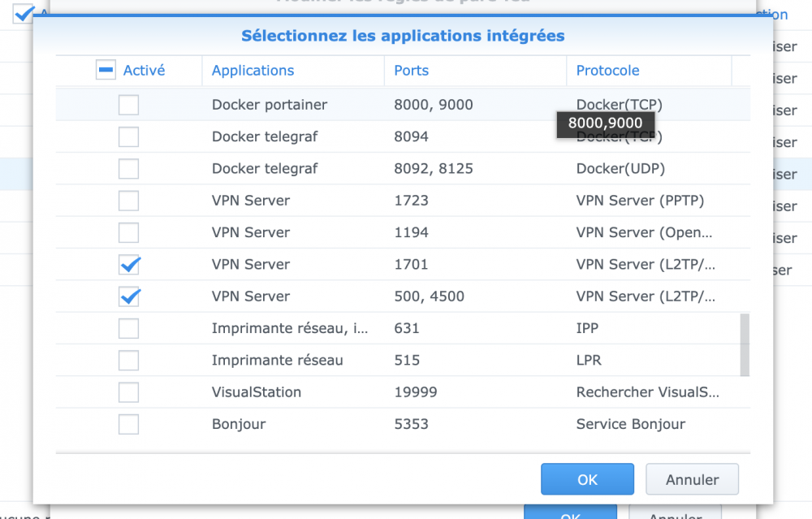Uncheck VPN Server port 1701 checkbox

click(x=128, y=264)
